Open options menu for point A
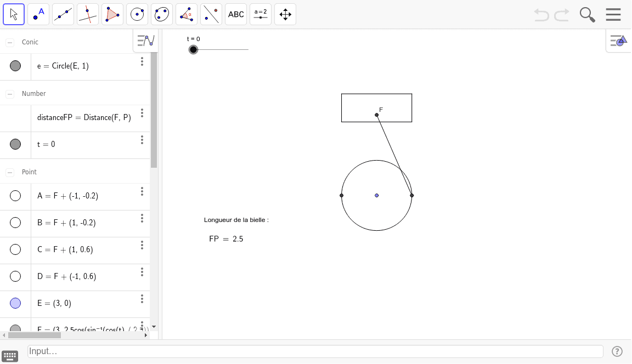 point(142,191)
